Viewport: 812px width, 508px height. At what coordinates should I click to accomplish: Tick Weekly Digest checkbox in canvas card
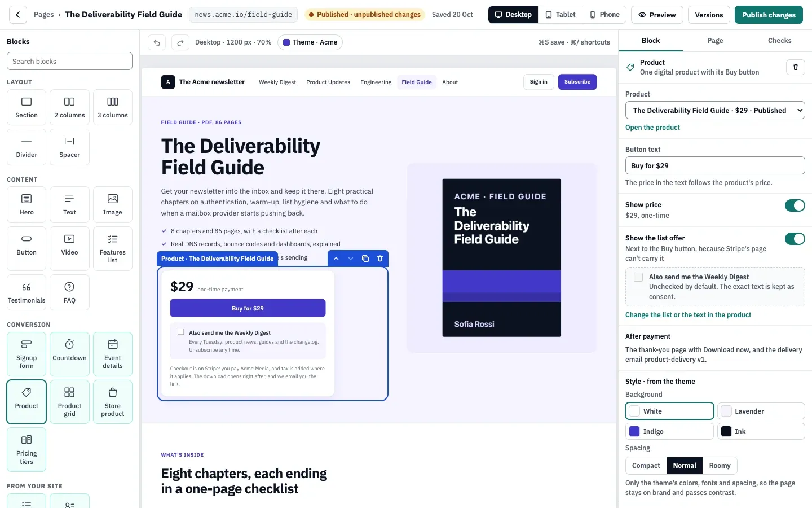[x=181, y=332]
